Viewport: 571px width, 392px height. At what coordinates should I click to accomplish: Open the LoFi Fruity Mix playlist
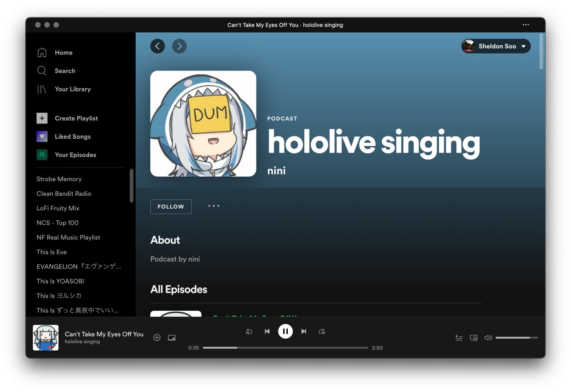point(58,208)
